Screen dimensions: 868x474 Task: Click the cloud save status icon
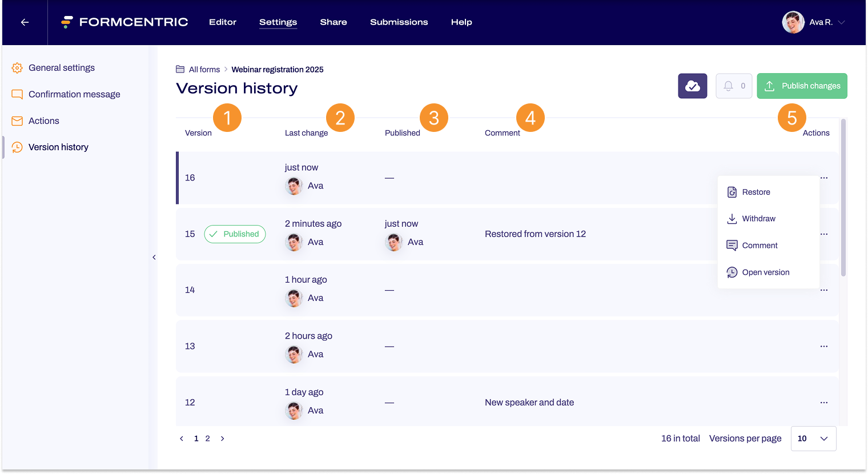[x=692, y=86]
